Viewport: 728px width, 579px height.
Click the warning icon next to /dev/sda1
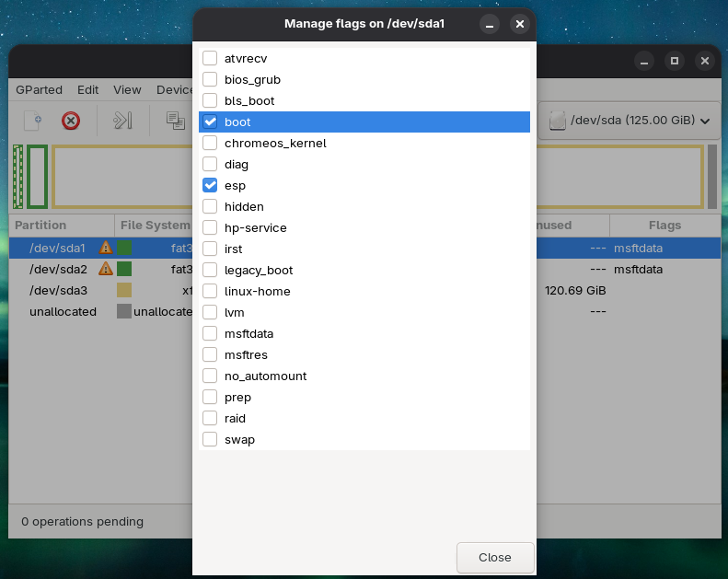pos(106,248)
